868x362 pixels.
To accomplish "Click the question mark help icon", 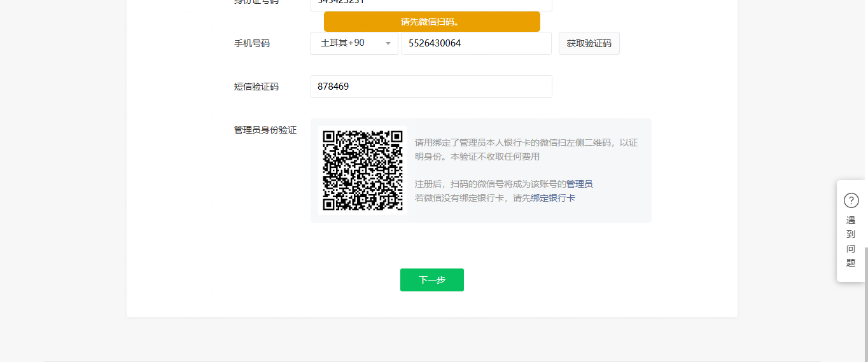I will coord(851,200).
